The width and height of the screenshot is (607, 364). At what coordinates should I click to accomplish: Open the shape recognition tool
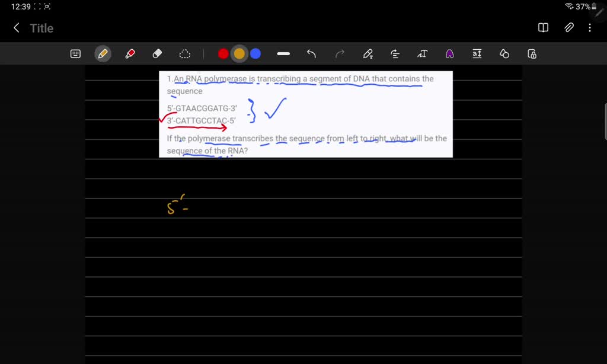[504, 53]
